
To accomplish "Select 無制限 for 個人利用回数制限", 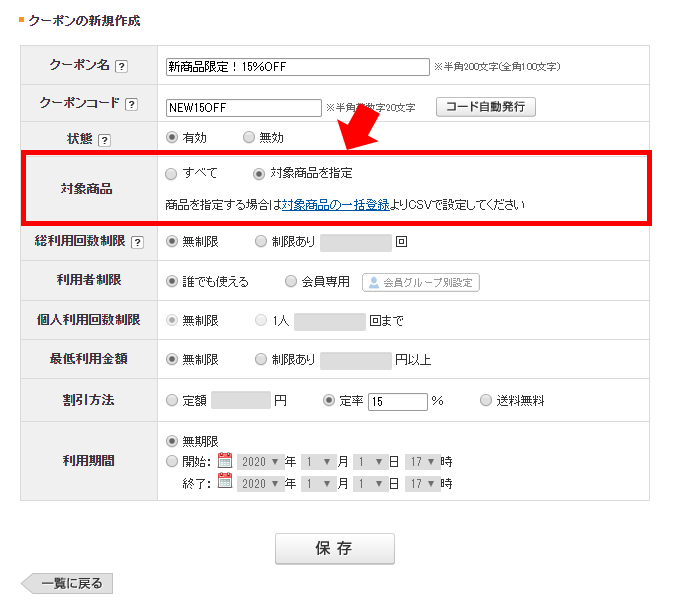I will (172, 321).
